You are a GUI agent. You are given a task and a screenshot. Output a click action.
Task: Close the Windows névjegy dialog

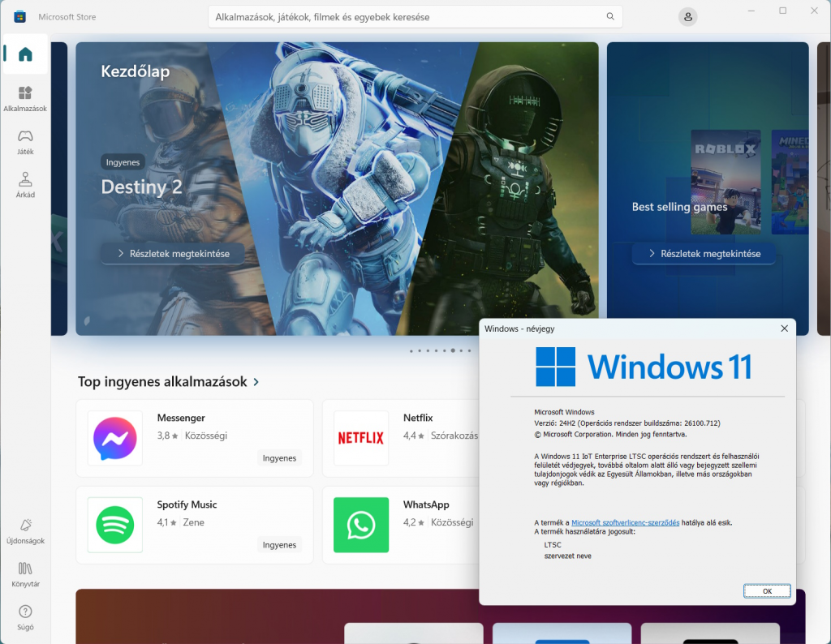click(784, 328)
